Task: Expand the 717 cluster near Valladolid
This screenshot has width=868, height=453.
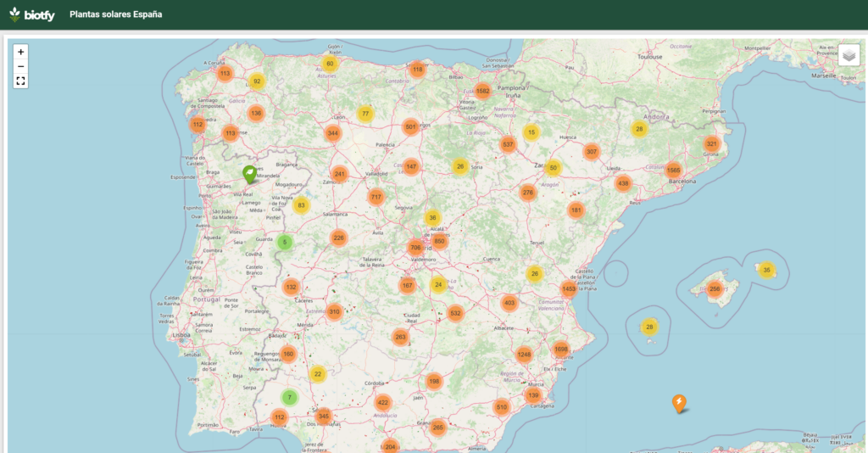Action: pyautogui.click(x=376, y=197)
